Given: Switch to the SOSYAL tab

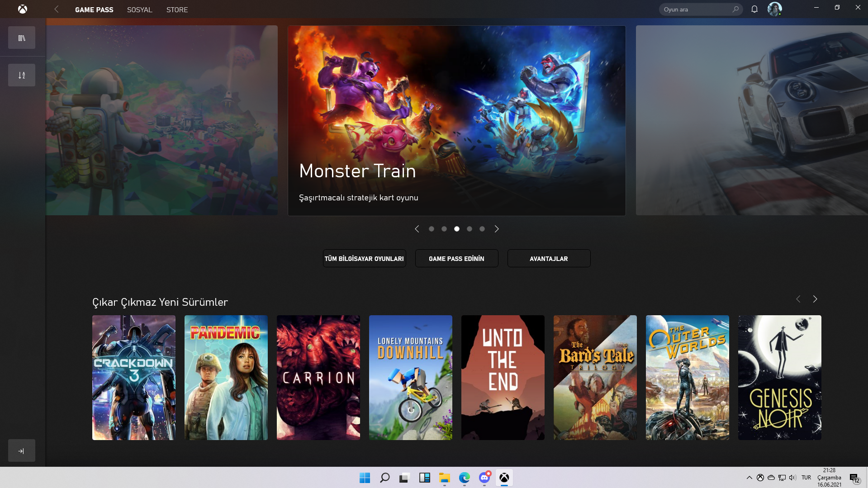Looking at the screenshot, I should coord(140,9).
